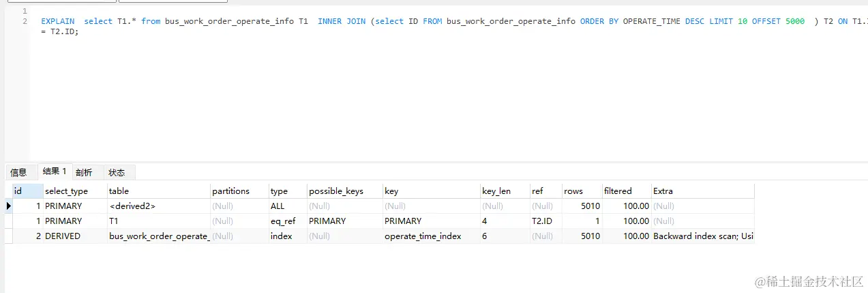The width and height of the screenshot is (868, 293).
Task: Select id value 2 cell
Action: pos(28,236)
